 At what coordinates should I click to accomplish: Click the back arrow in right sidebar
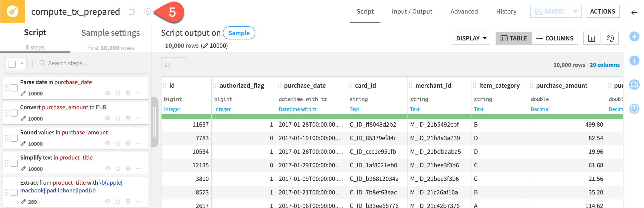pyautogui.click(x=634, y=13)
